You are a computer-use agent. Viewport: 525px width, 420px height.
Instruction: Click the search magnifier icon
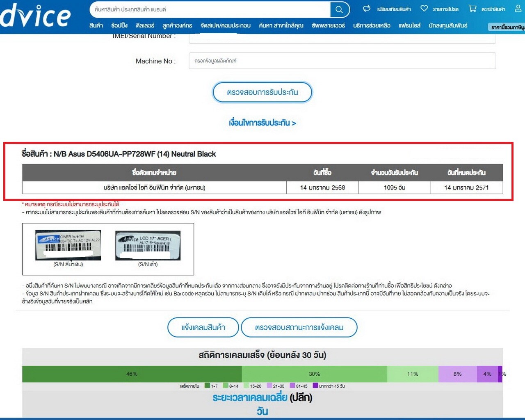point(339,9)
